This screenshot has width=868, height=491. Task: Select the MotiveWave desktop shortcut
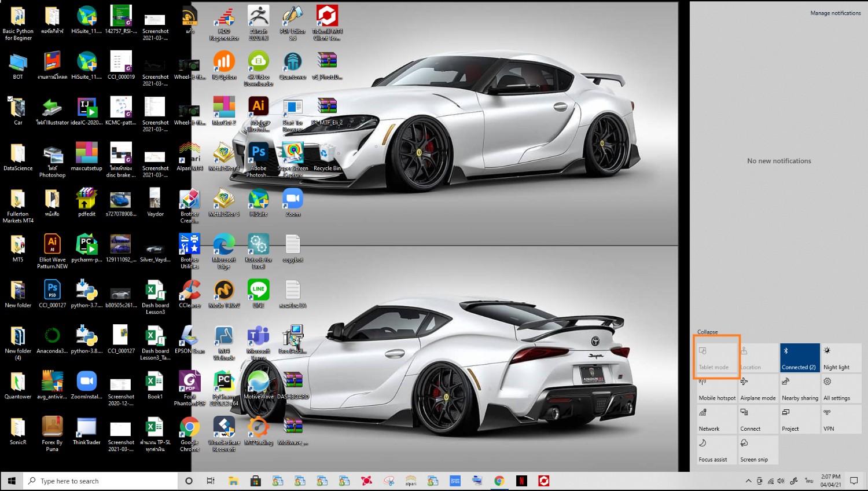(x=259, y=385)
